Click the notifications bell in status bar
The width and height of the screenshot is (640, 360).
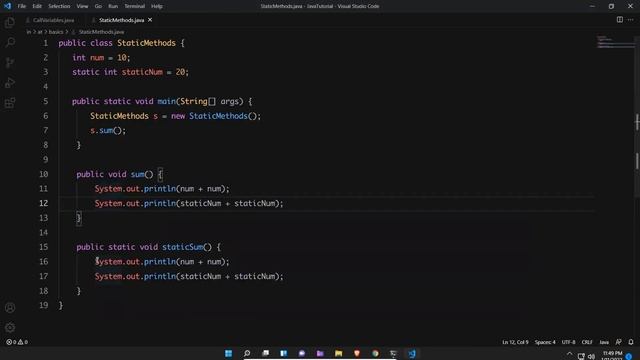point(631,342)
